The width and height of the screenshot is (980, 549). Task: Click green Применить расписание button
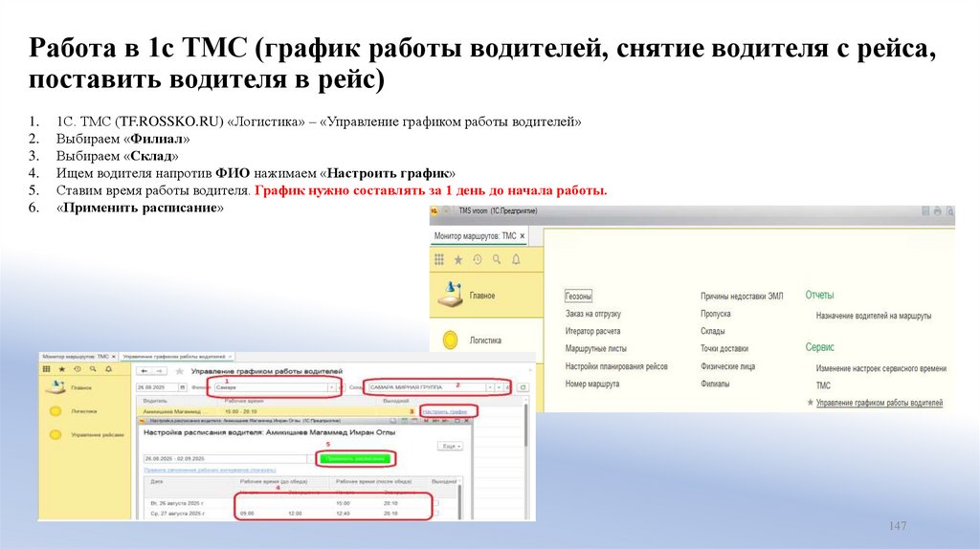355,458
